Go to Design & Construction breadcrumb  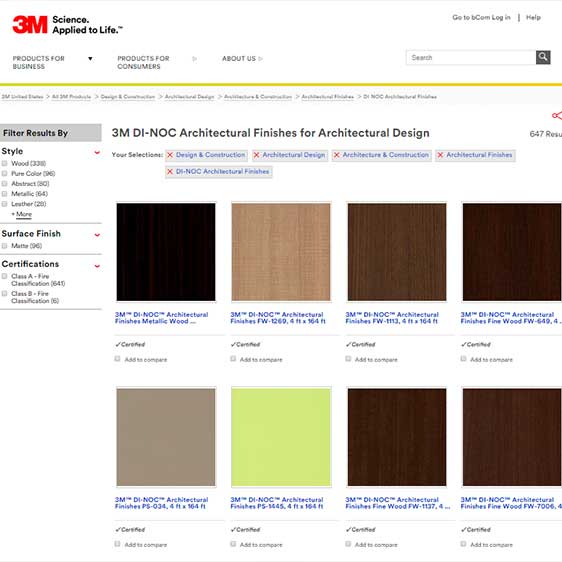click(128, 97)
